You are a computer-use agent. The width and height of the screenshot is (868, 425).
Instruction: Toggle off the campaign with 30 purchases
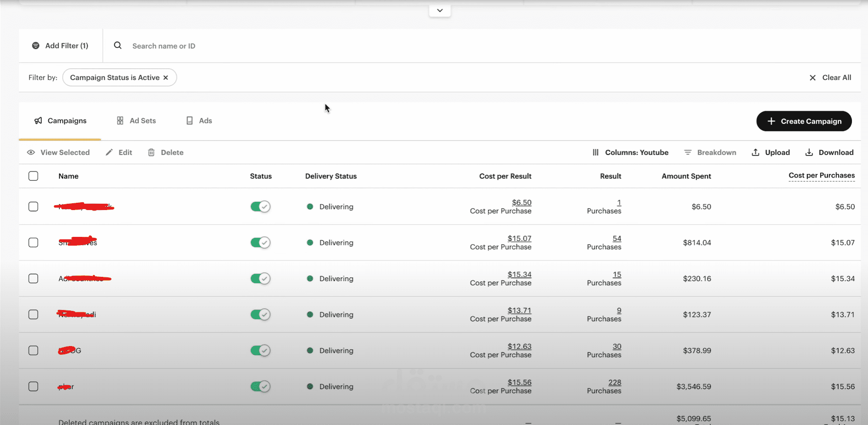[261, 350]
